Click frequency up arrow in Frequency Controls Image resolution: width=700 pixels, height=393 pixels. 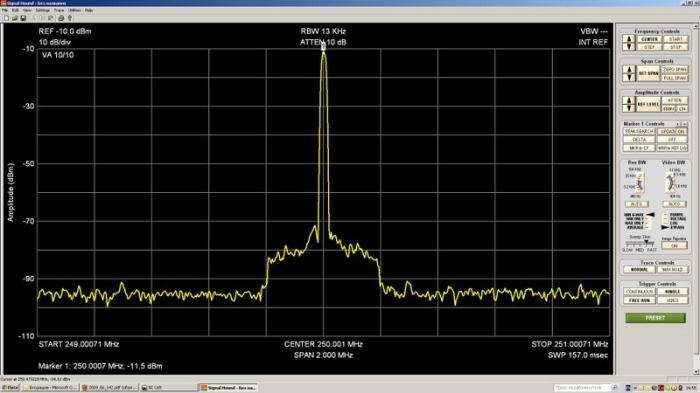click(x=629, y=39)
